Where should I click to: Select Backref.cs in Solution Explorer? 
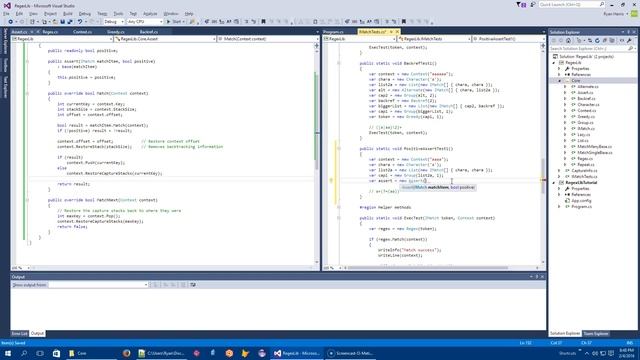point(586,99)
